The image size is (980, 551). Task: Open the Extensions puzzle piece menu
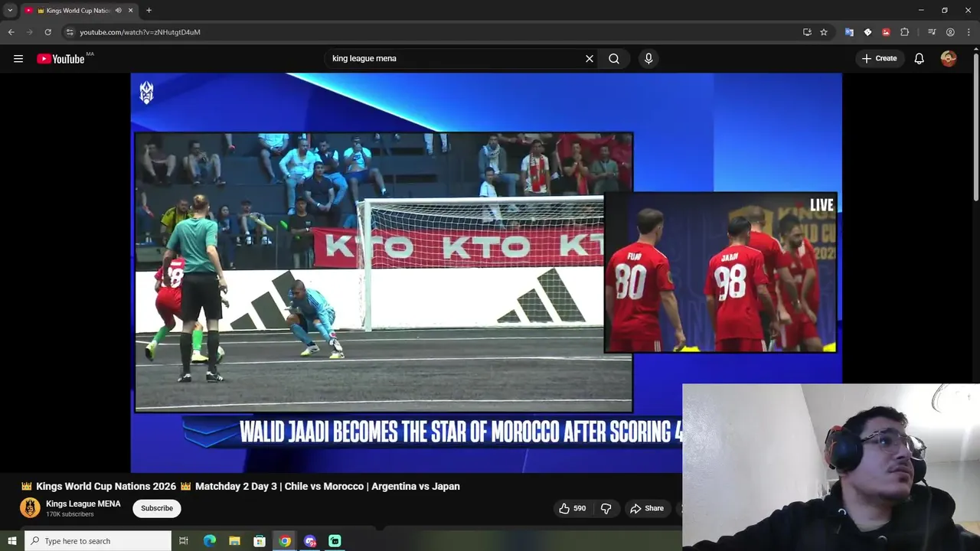pos(904,32)
